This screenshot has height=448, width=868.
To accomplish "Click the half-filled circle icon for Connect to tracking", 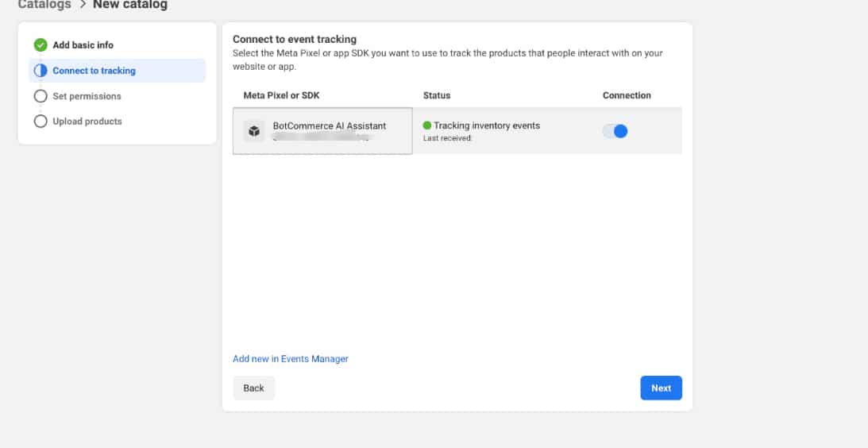I will click(41, 71).
